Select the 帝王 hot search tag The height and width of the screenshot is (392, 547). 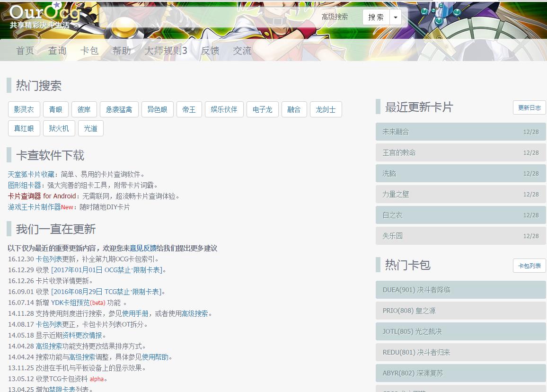click(x=189, y=110)
